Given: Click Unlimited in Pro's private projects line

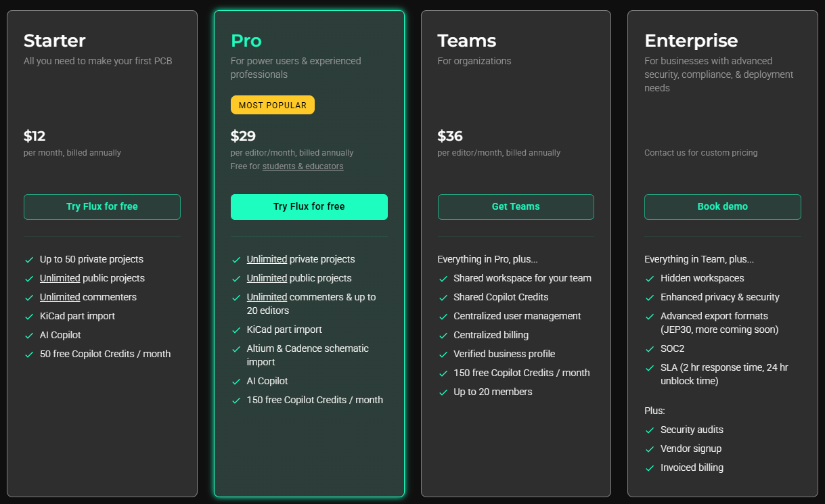Looking at the screenshot, I should [267, 259].
